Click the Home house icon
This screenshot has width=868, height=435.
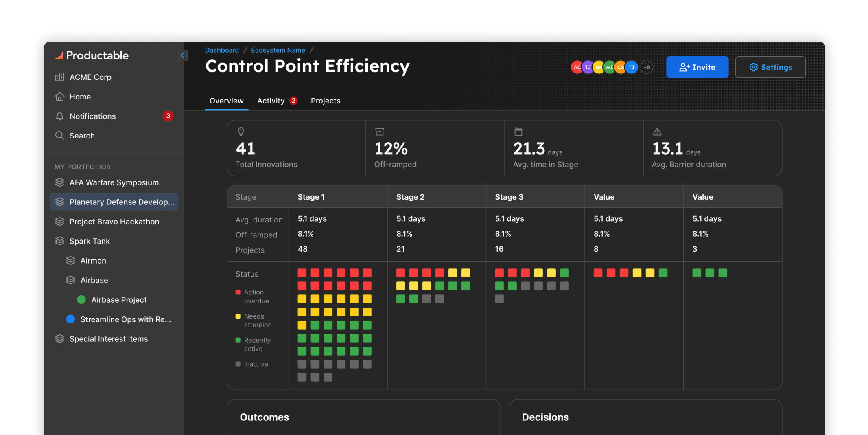[x=60, y=97]
